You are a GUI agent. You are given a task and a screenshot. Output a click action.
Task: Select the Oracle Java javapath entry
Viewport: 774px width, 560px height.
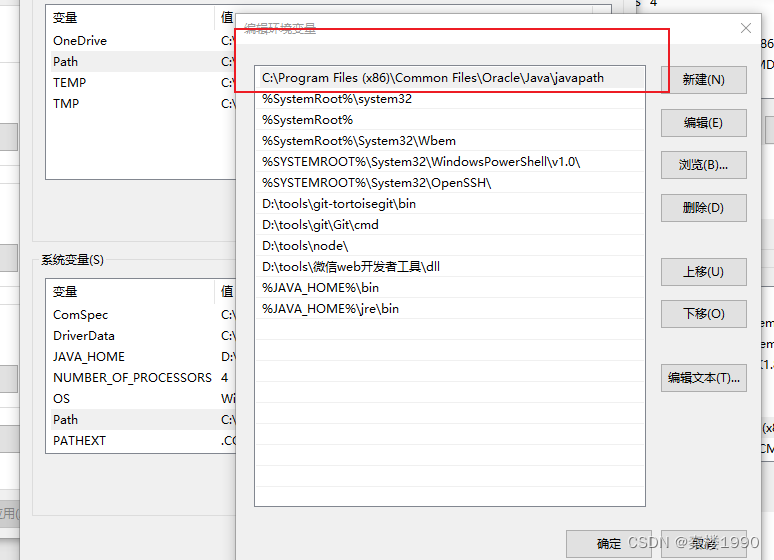tap(450, 78)
